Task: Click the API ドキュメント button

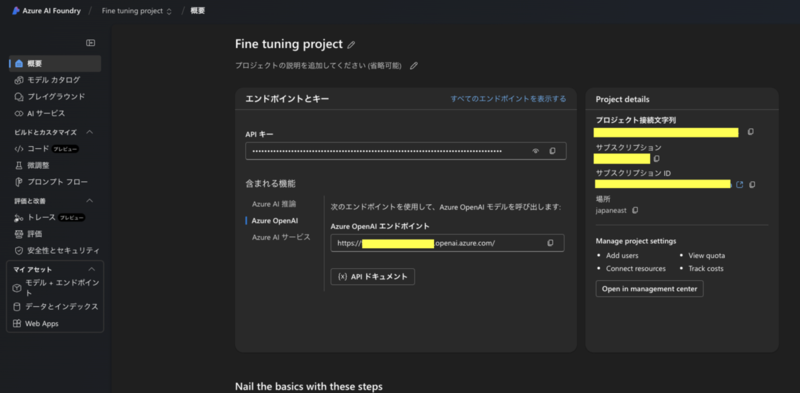Action: tap(372, 277)
